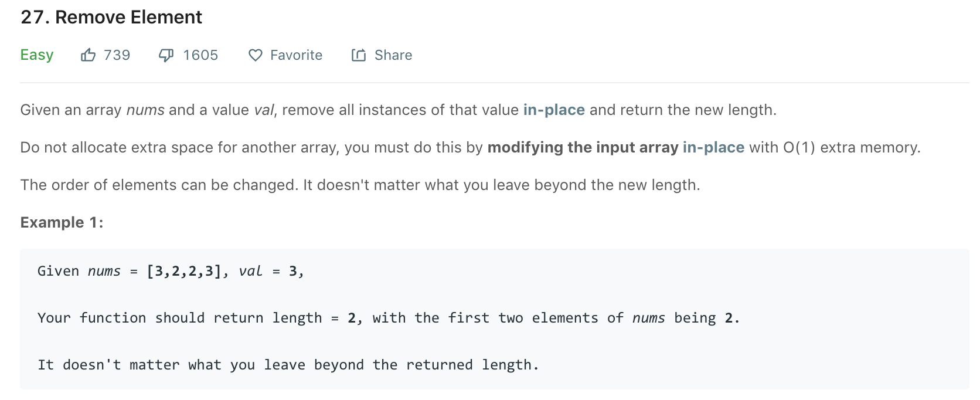Click the 1605 dislikes count
The width and height of the screenshot is (980, 400).
(x=200, y=55)
